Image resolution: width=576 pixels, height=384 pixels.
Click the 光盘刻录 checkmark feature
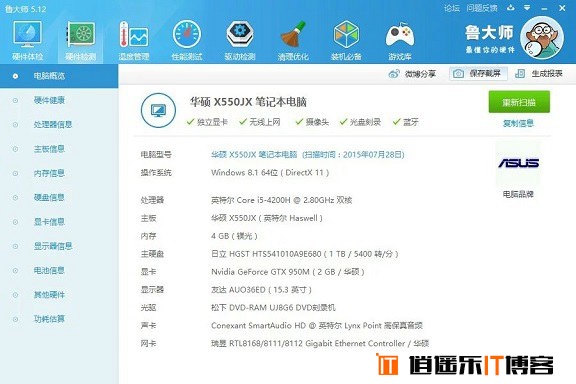(x=360, y=122)
